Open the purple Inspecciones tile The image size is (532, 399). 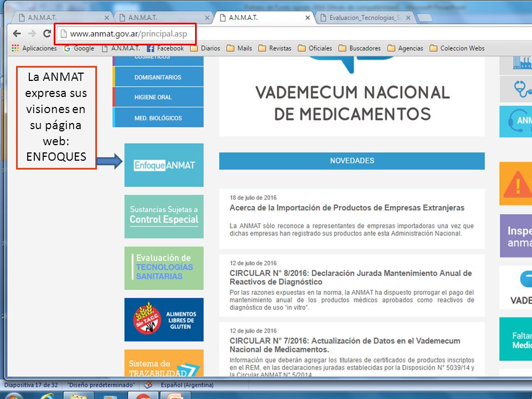(x=516, y=236)
